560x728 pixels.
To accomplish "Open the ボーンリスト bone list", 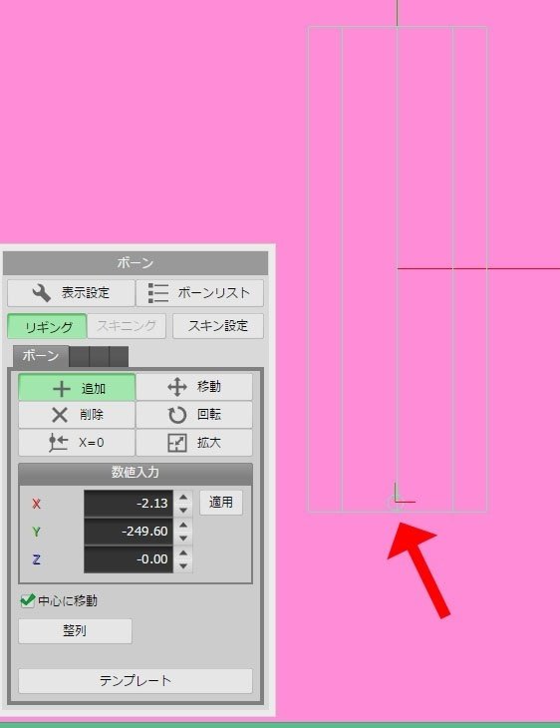I will (199, 293).
